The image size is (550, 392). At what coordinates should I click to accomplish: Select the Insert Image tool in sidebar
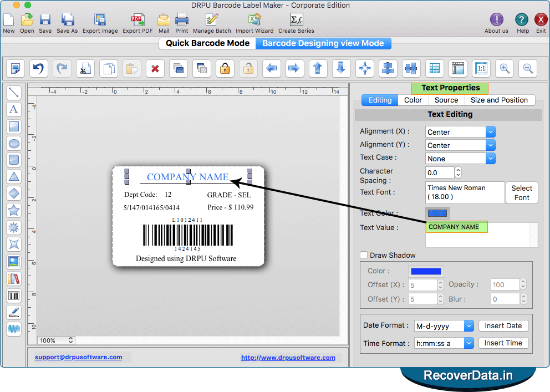coord(14,262)
